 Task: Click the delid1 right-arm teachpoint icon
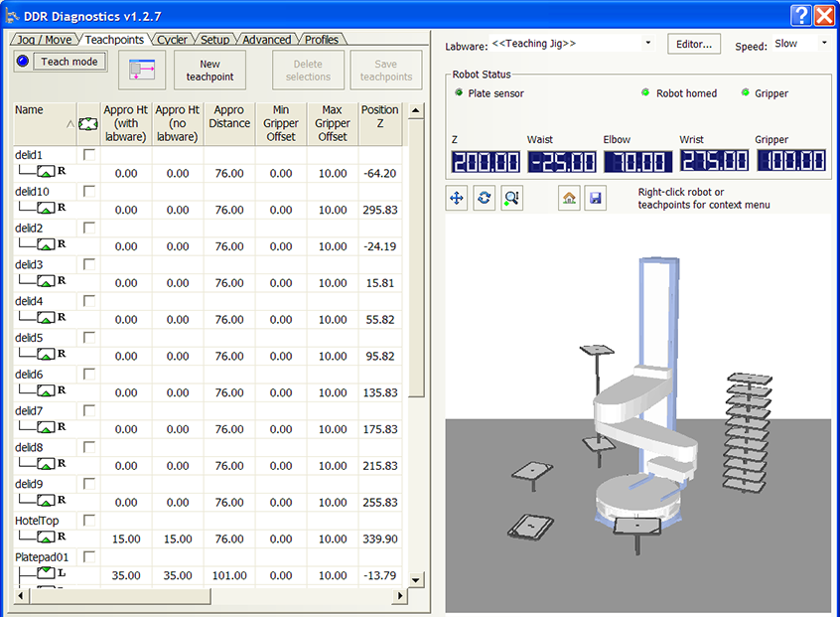tap(46, 171)
